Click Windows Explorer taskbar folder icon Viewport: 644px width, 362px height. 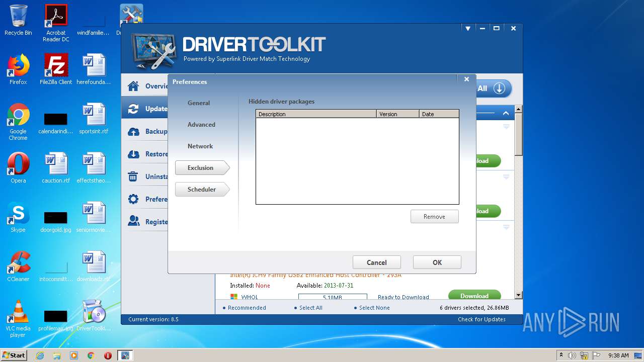pos(57,355)
